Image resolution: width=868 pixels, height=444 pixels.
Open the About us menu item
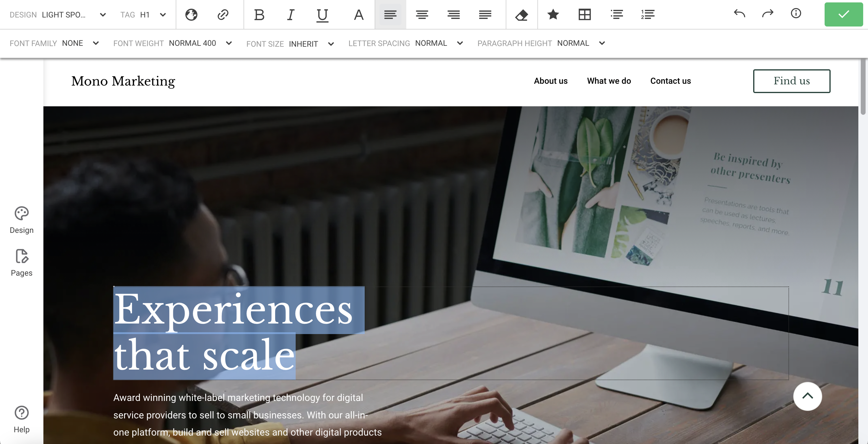pyautogui.click(x=551, y=81)
